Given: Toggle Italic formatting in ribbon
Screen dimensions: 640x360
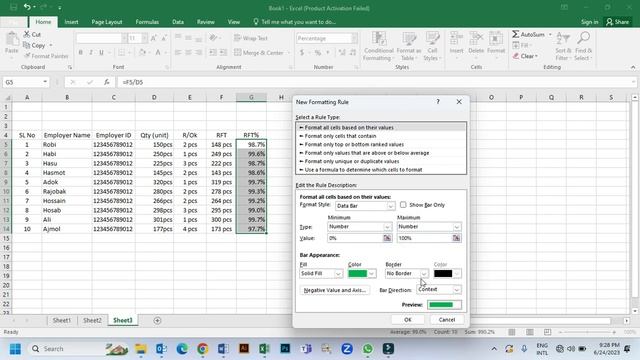Looking at the screenshot, I should pos(91,52).
